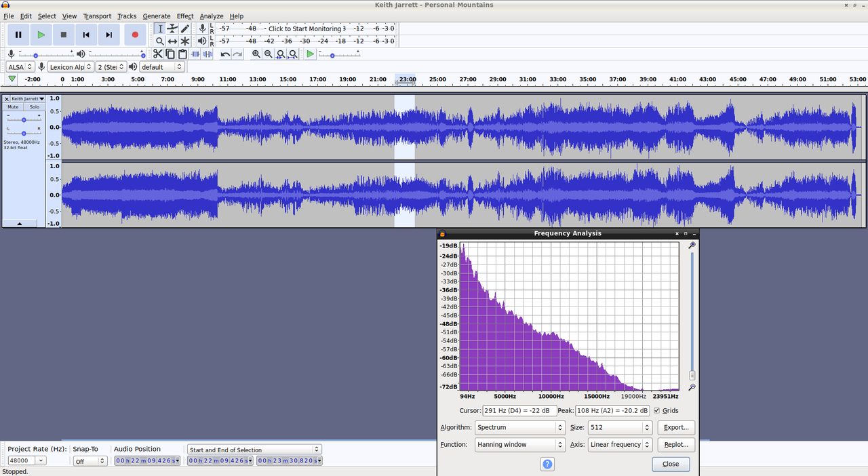
Task: Click the 33:00 mark on the timeline ruler
Action: pos(558,79)
